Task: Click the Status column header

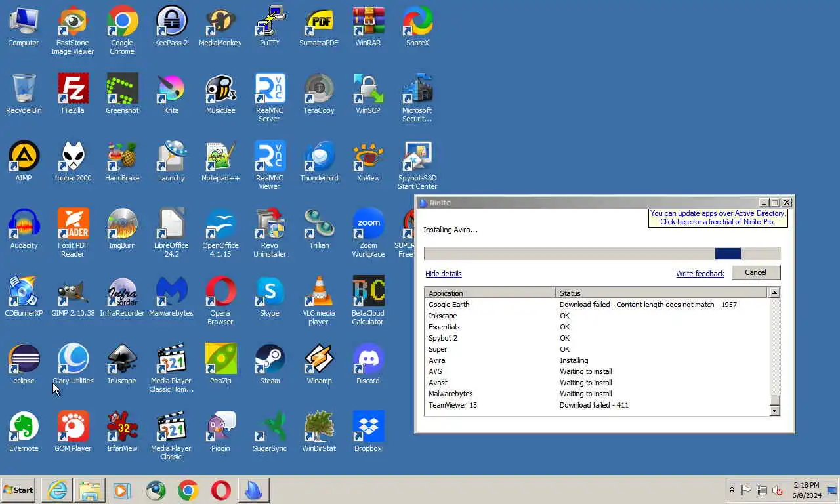Action: click(661, 293)
